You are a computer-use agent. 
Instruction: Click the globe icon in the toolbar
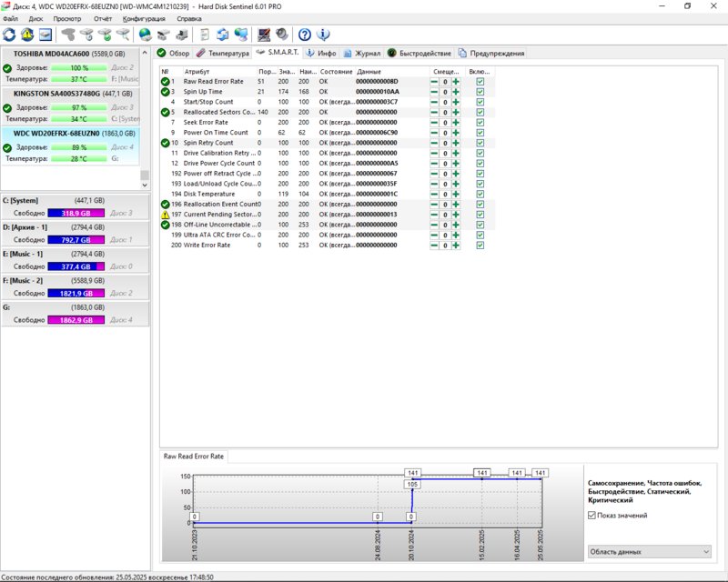point(146,35)
